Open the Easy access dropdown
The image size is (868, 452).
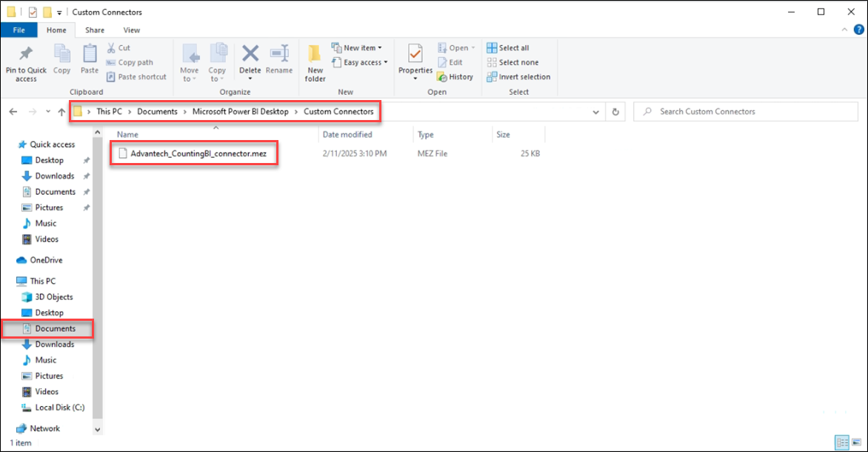click(x=361, y=62)
